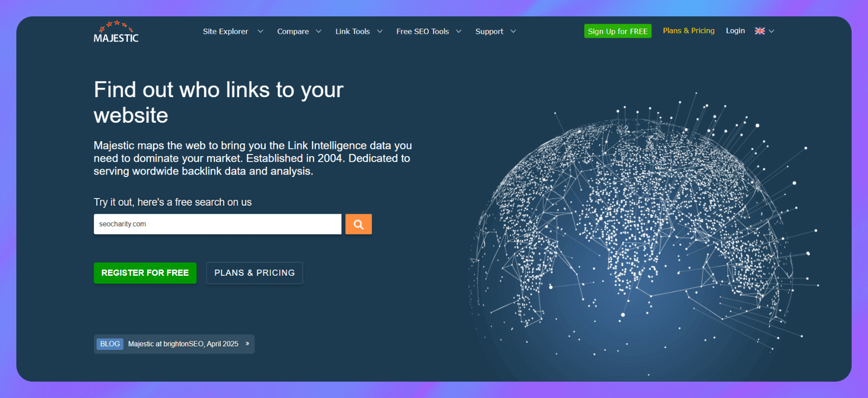The width and height of the screenshot is (868, 398).
Task: Expand the language selector chevron
Action: pyautogui.click(x=771, y=31)
